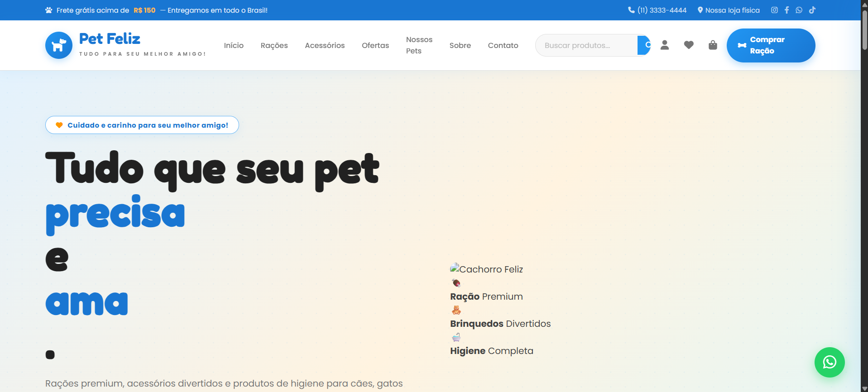Click the Ração Premium text
Viewport: 868px width, 392px height.
[486, 296]
